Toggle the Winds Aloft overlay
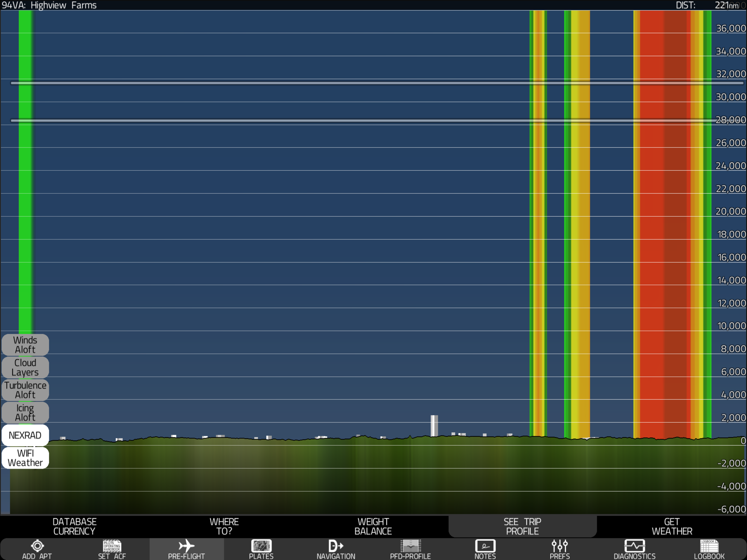747x560 pixels. [25, 345]
